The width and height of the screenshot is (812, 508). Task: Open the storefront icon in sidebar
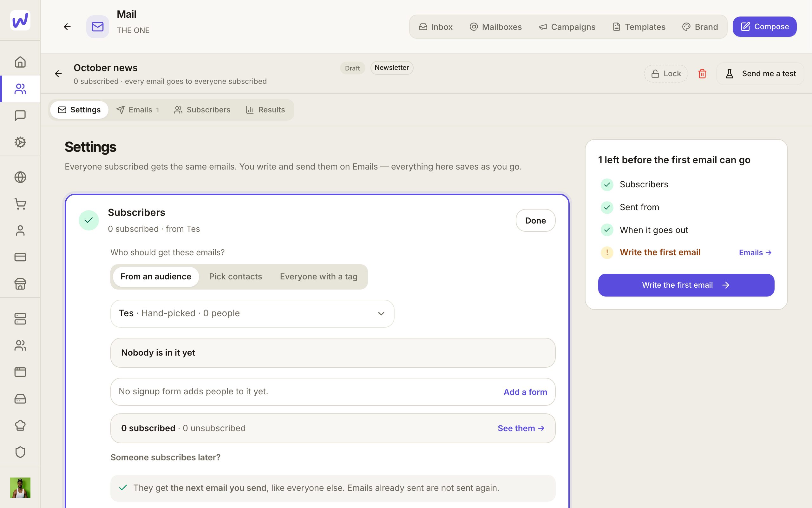20,284
